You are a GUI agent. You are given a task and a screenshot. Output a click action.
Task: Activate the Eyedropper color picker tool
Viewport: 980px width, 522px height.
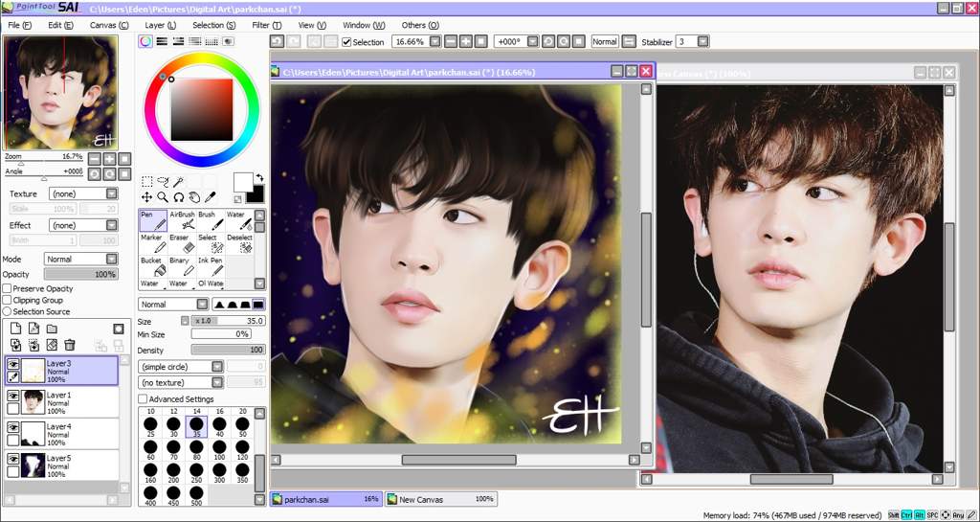210,197
